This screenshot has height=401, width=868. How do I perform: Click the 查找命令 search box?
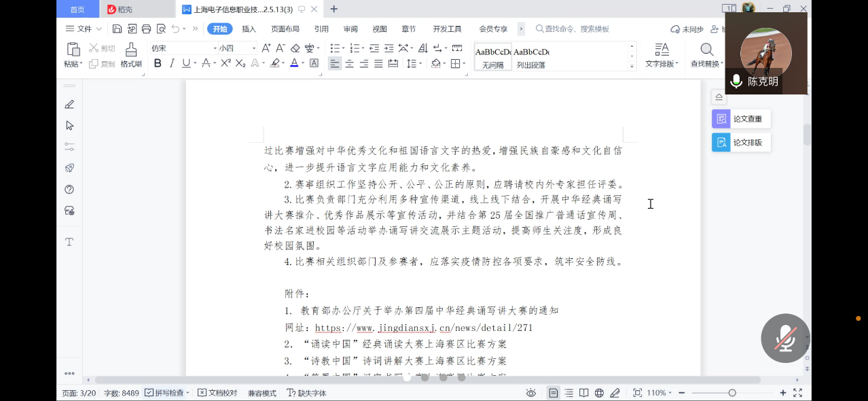(577, 29)
